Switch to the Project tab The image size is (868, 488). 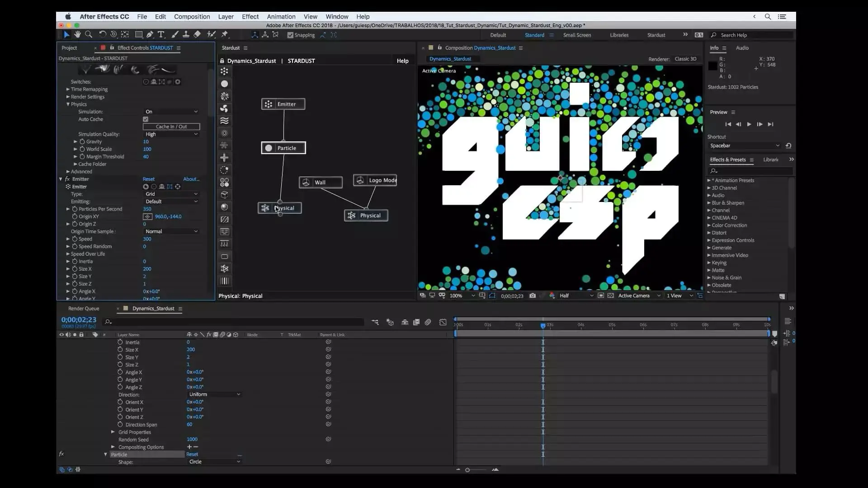[69, 48]
